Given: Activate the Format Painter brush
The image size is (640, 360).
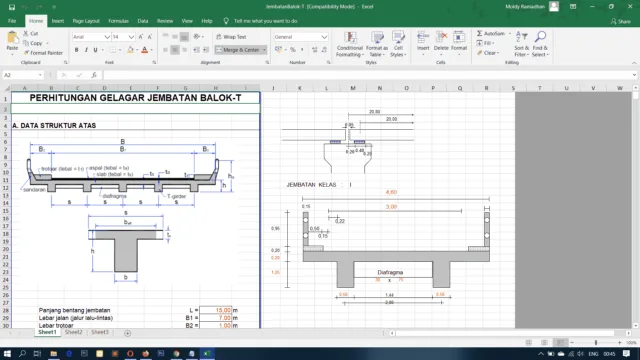Looking at the screenshot, I should 26,53.
